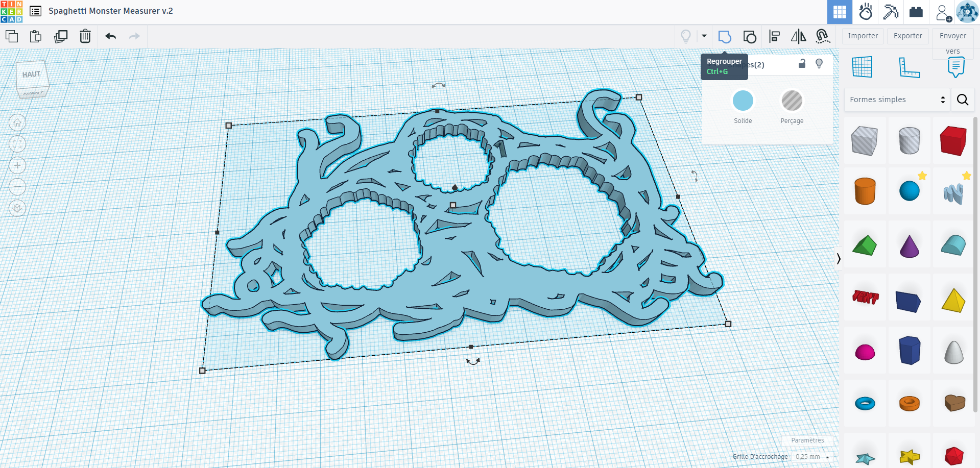Switch to 3D design grid view

(x=840, y=12)
